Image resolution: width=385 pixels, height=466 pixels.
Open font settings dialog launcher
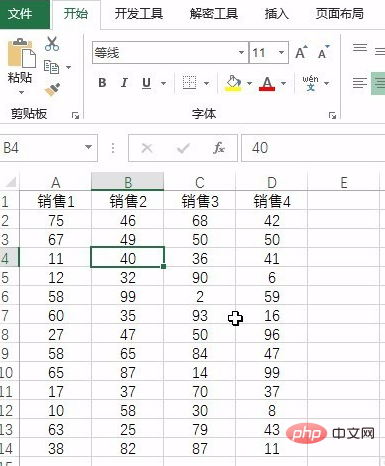coord(332,115)
